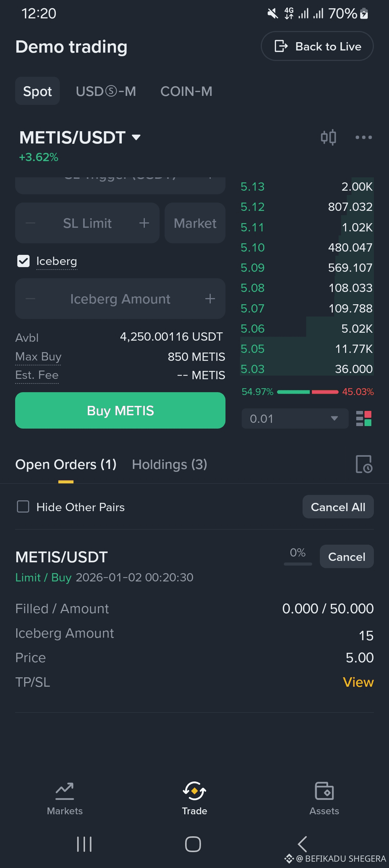Open order history icon beside Holdings
The width and height of the screenshot is (389, 868).
pyautogui.click(x=363, y=464)
